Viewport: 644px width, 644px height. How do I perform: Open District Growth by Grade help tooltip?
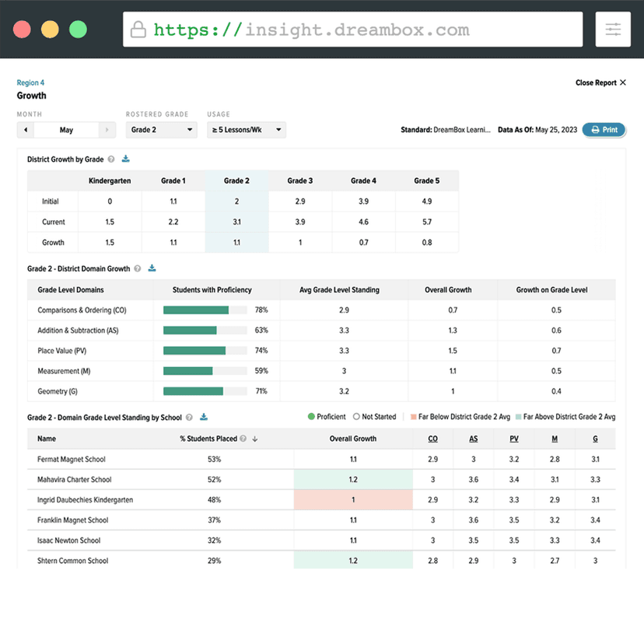[110, 158]
